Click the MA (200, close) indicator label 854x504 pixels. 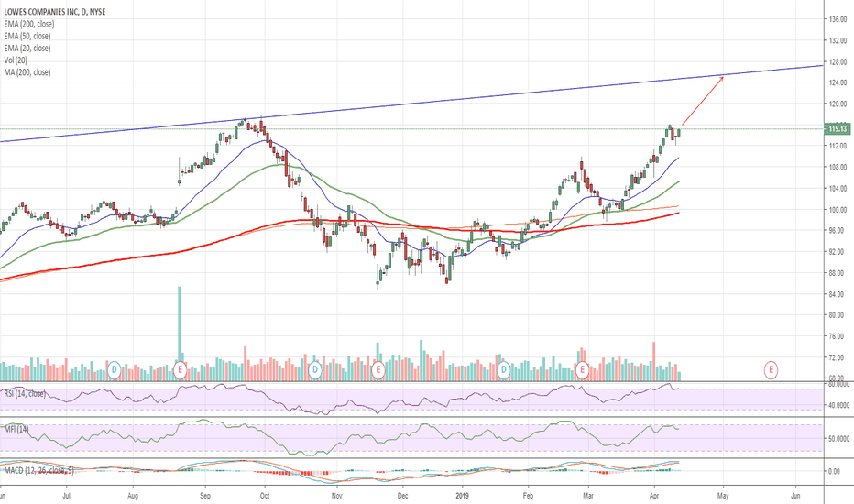(x=27, y=71)
